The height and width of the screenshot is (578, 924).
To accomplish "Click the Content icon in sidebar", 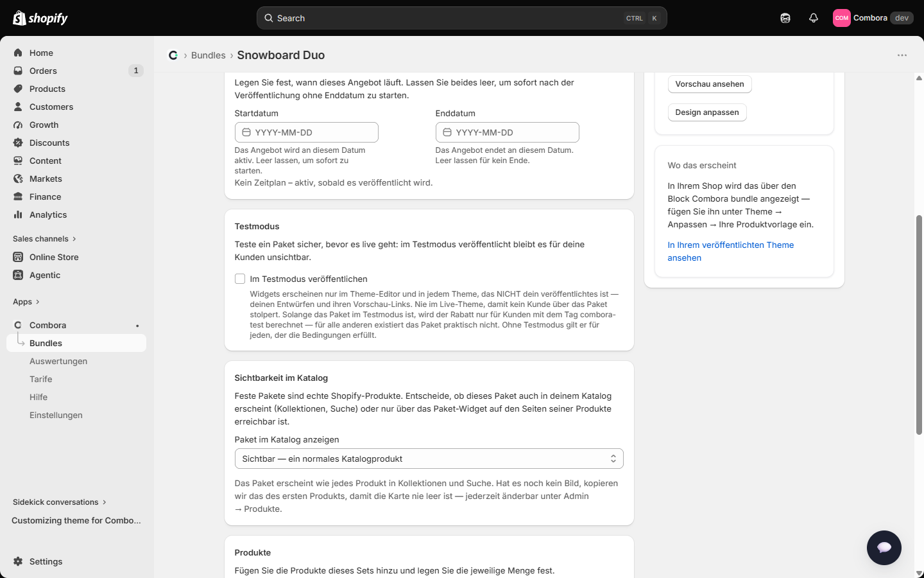I will (x=18, y=161).
